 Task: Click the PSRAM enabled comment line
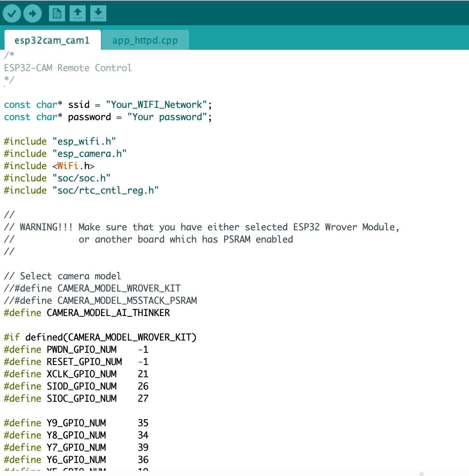(x=148, y=239)
